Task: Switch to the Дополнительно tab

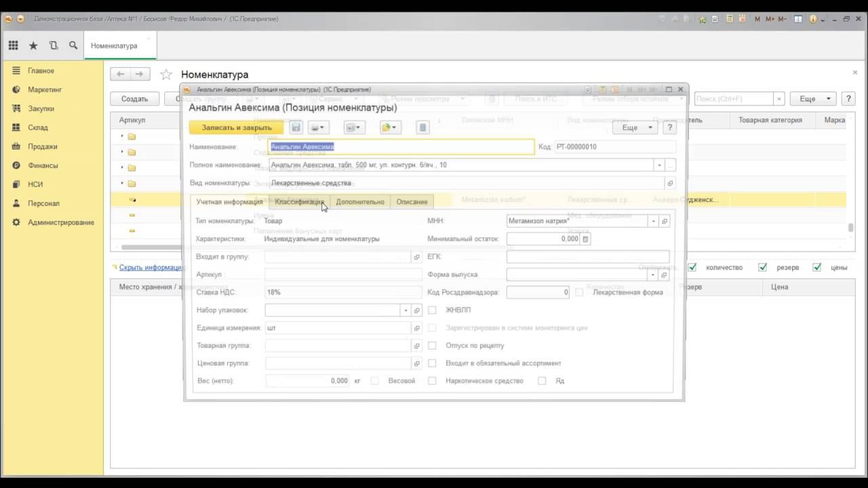Action: tap(360, 202)
